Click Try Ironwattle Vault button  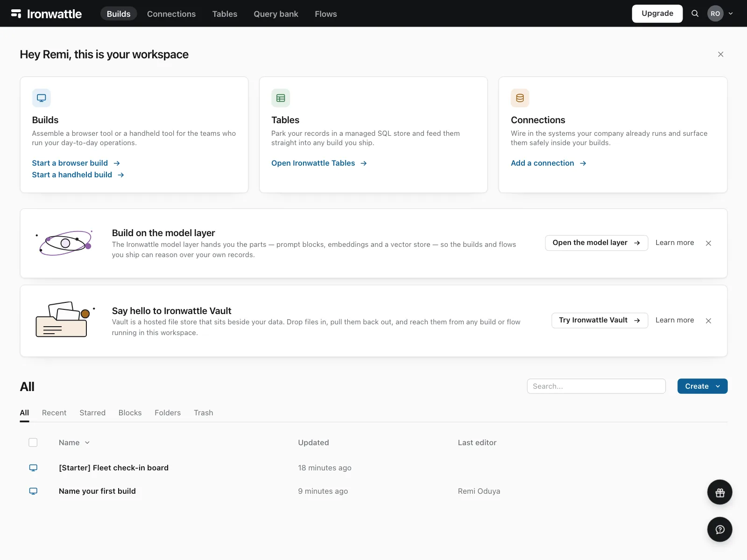tap(599, 320)
